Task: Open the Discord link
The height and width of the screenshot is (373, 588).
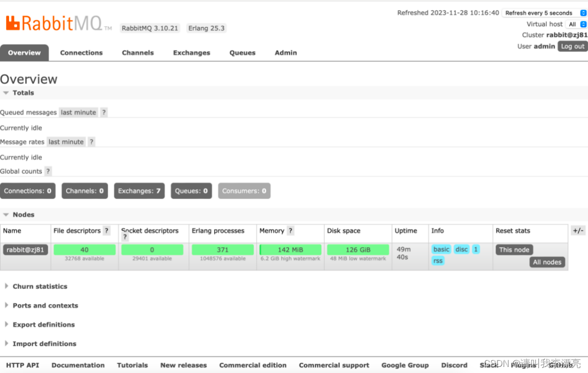Action: [454, 365]
